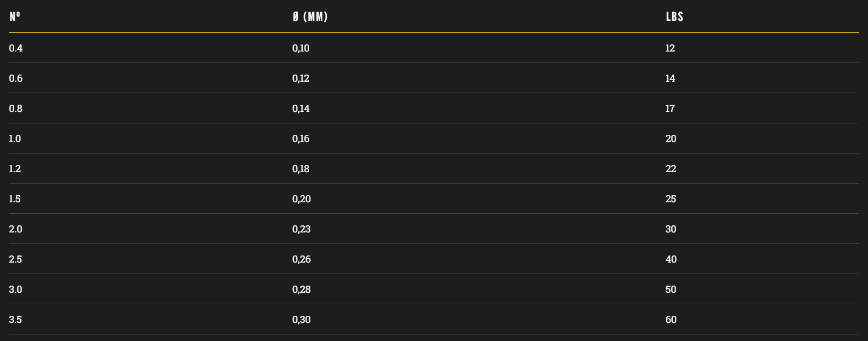
Task: Select the 2.5 line number cell
Action: pos(15,259)
